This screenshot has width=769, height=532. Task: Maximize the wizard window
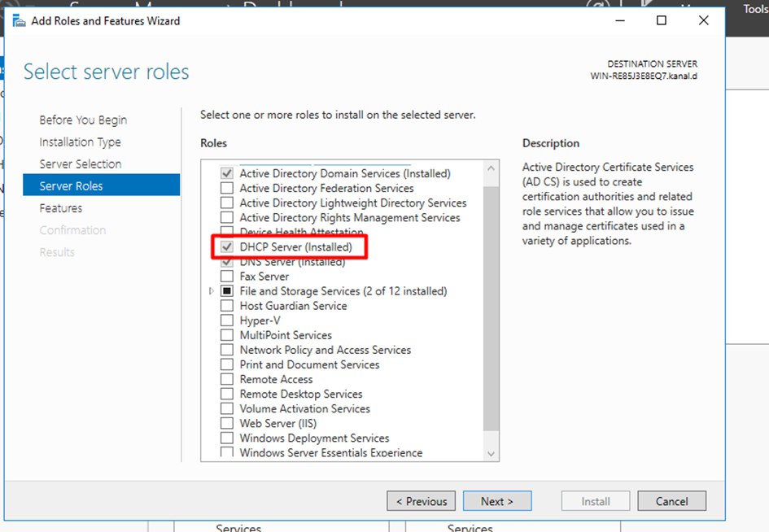pyautogui.click(x=662, y=21)
